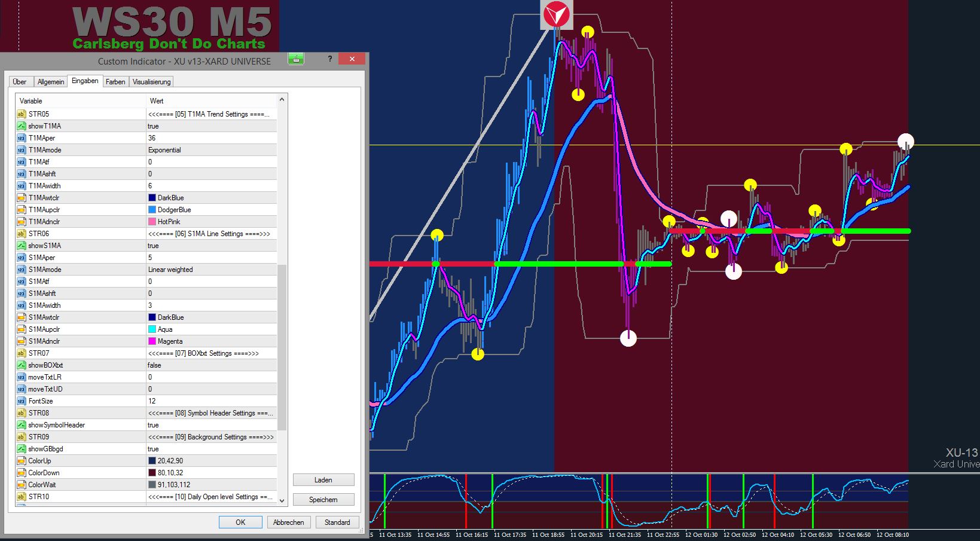980x541 pixels.
Task: Click the STR05 string type icon
Action: point(22,114)
